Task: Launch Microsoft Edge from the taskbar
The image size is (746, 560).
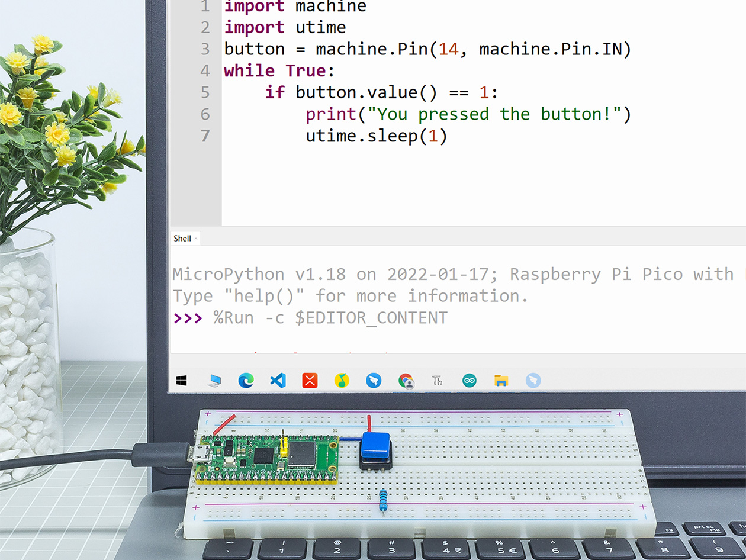Action: tap(246, 381)
